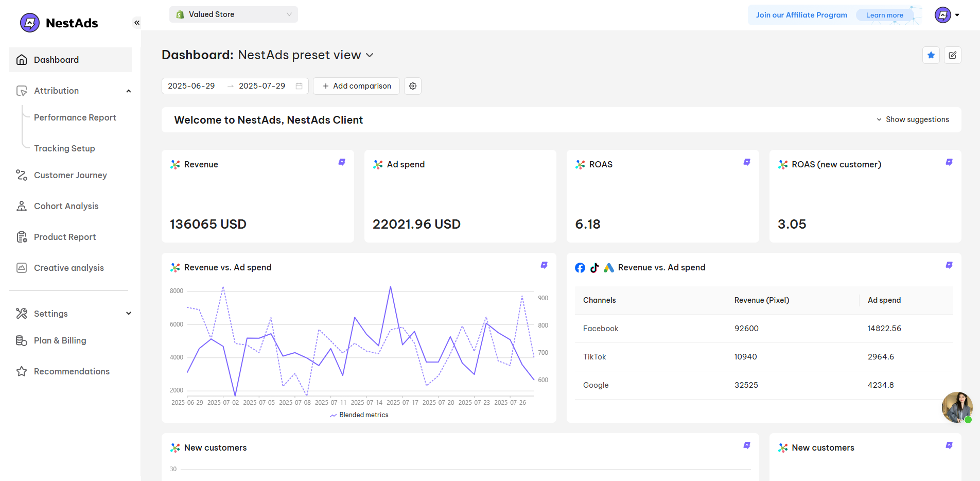Click Facebook revenue value 92600
This screenshot has width=980, height=481.
(x=746, y=329)
